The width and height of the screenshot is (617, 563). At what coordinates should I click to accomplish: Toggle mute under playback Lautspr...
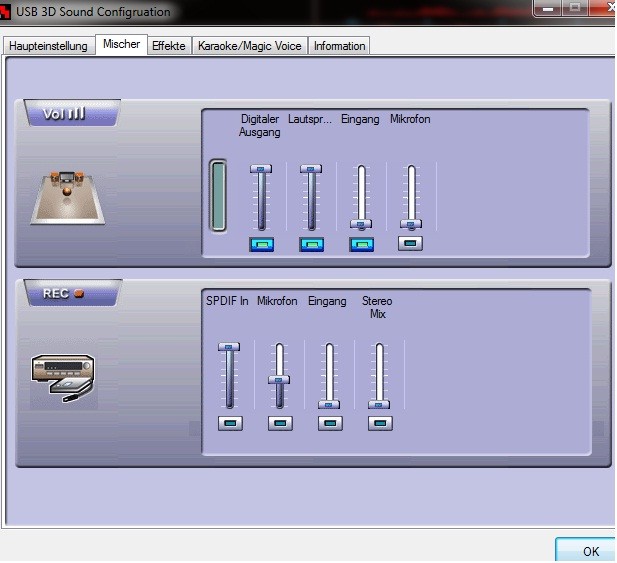312,245
